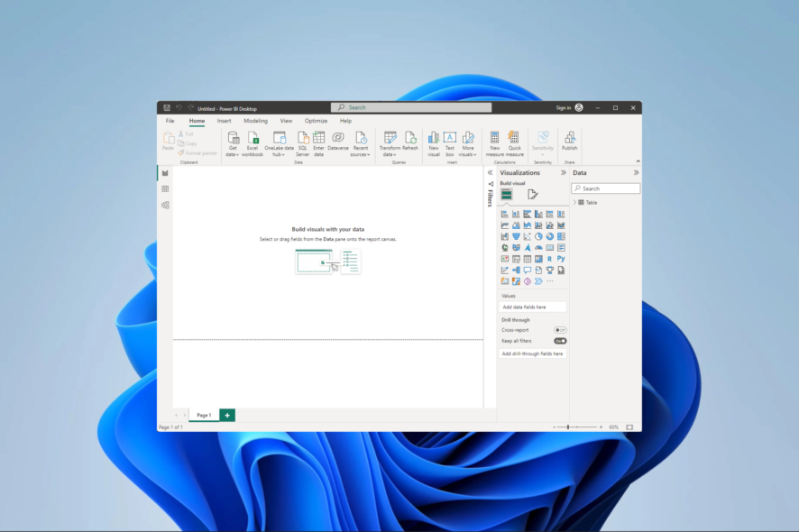Switch to the Help ribbon tab
The height and width of the screenshot is (532, 799).
(x=345, y=121)
